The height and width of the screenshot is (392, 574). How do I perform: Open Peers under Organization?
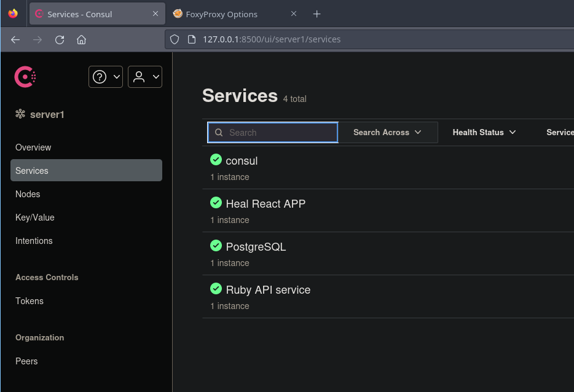click(26, 361)
